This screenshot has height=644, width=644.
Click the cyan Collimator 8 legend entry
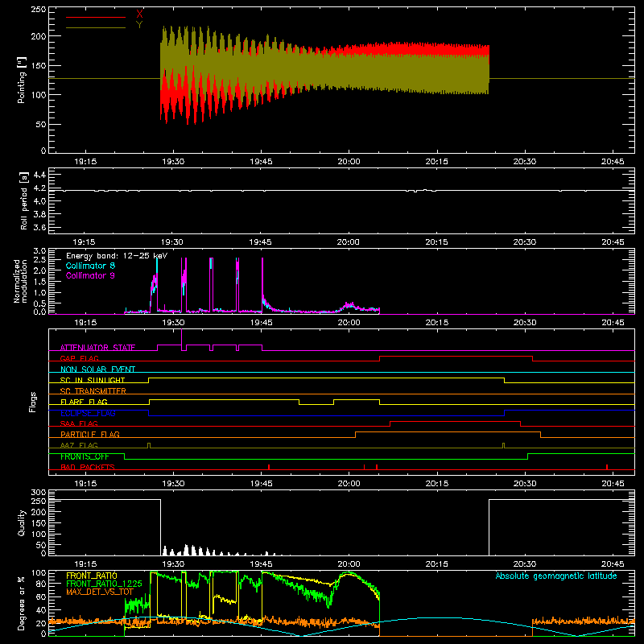[x=90, y=266]
